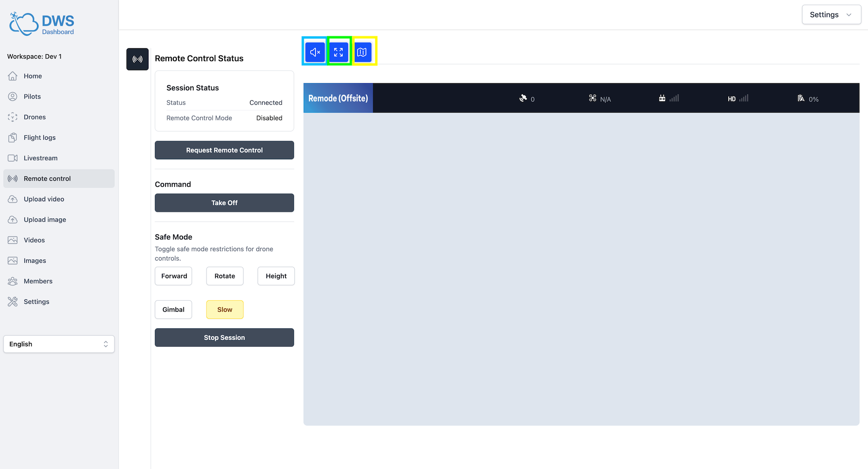The width and height of the screenshot is (868, 469).
Task: Open the Settings dropdown at top right
Action: click(x=831, y=14)
